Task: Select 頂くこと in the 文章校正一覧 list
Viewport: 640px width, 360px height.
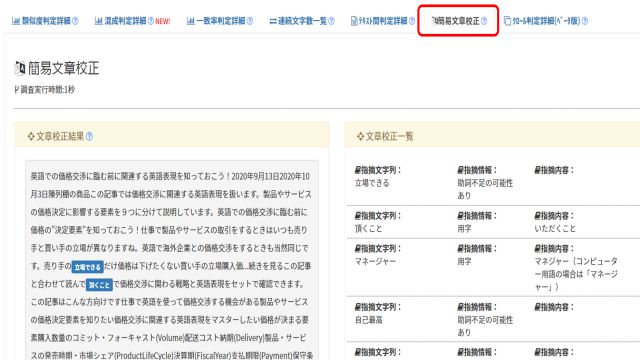Action: tap(368, 229)
